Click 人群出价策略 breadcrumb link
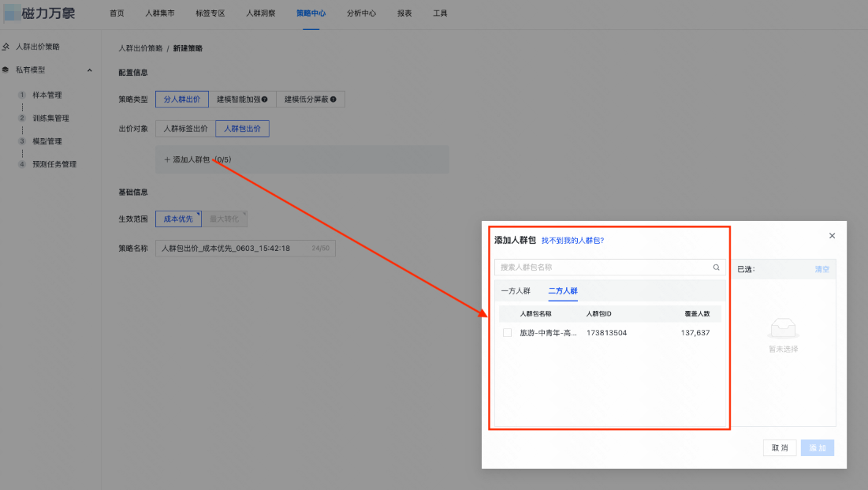Viewport: 868px width, 490px height. 140,48
